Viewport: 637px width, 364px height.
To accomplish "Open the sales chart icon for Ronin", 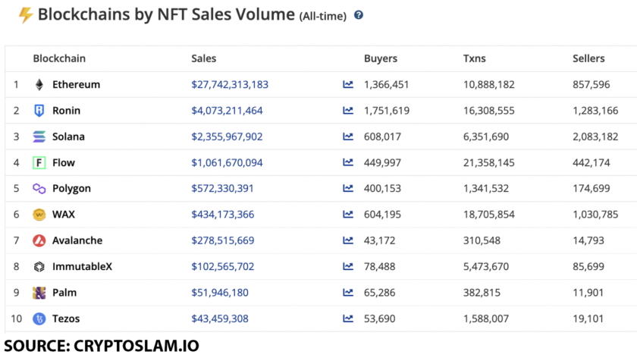I will point(348,111).
